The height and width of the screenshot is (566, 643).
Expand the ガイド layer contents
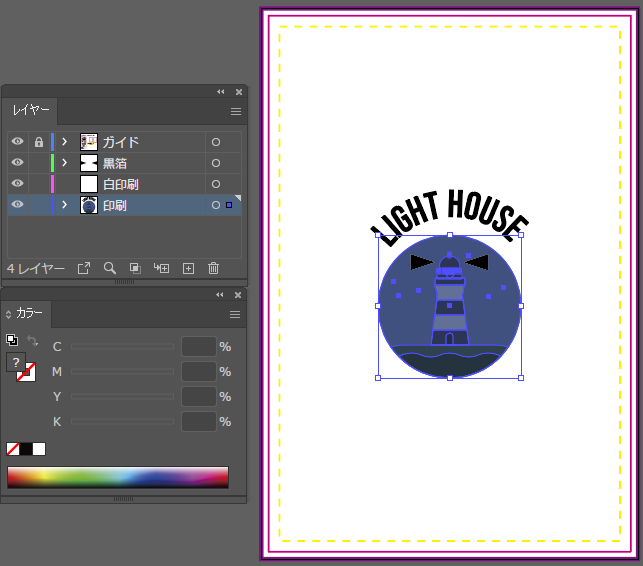tap(64, 142)
